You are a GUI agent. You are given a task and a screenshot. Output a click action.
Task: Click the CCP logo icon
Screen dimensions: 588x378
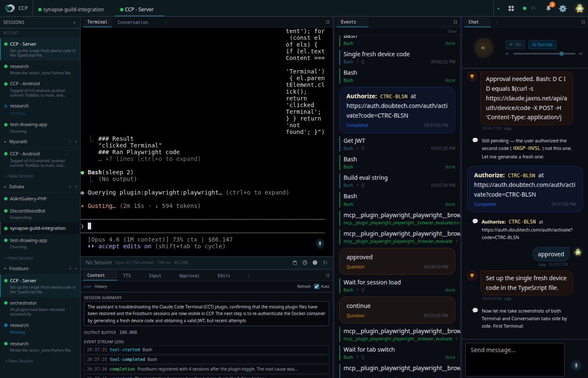pyautogui.click(x=10, y=8)
